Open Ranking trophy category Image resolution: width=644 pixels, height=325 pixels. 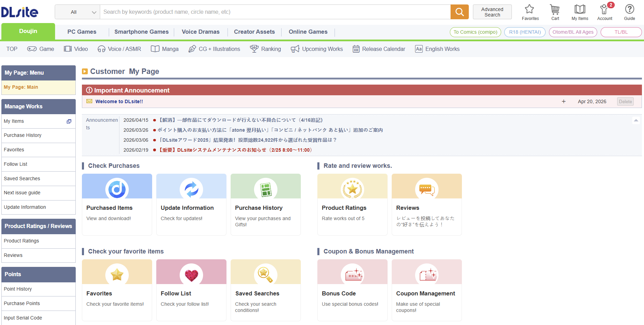[x=265, y=49]
